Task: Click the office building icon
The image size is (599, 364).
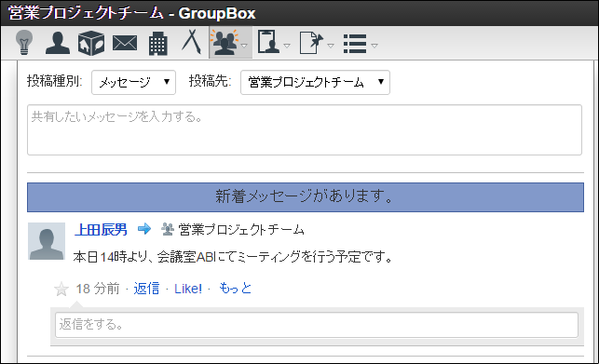Action: 157,43
